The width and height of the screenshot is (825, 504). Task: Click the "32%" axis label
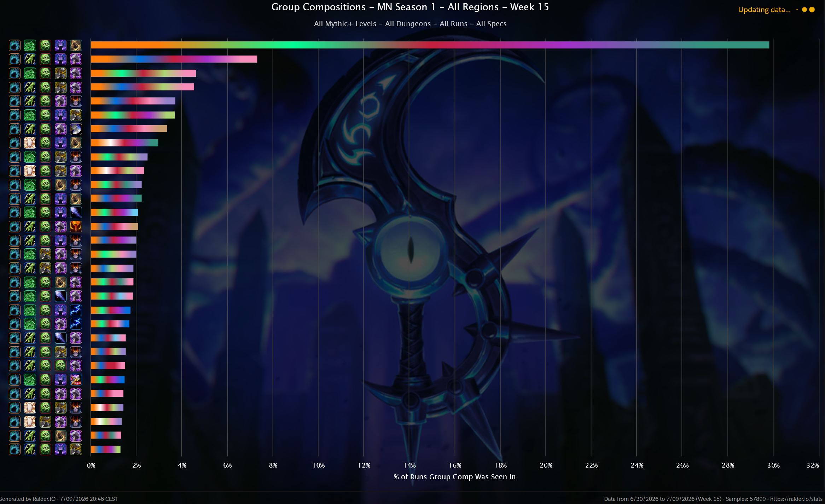pos(813,465)
